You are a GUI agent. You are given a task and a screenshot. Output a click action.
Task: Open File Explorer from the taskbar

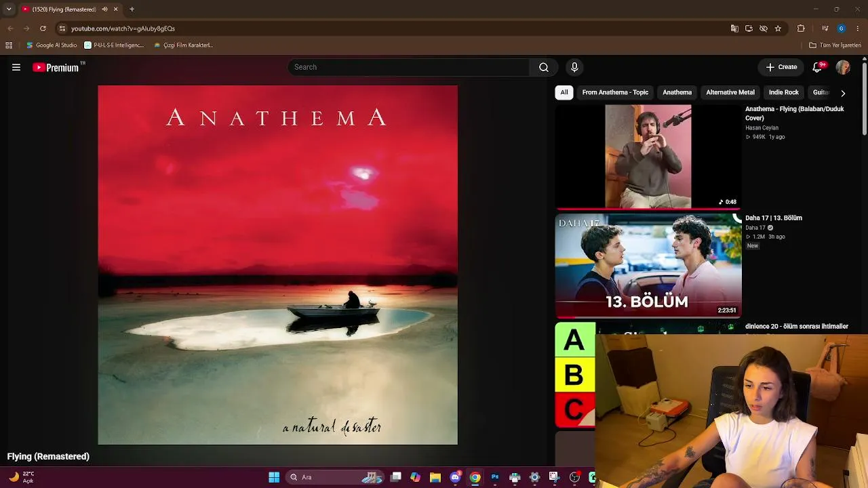(x=435, y=477)
